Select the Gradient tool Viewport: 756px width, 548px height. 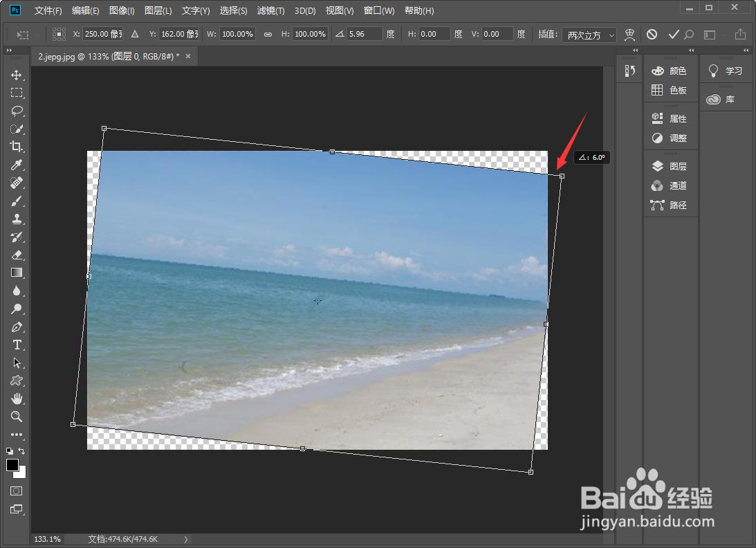17,273
